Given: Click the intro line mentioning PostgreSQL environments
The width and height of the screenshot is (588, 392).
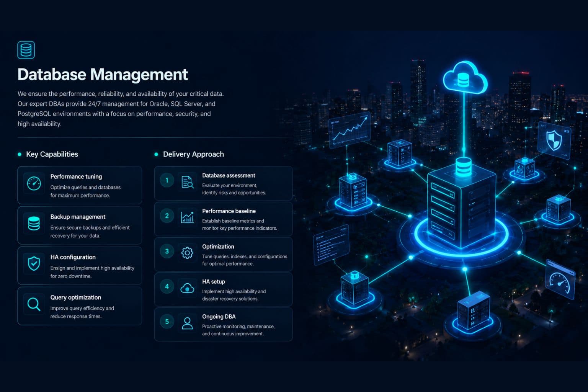Looking at the screenshot, I should (114, 114).
